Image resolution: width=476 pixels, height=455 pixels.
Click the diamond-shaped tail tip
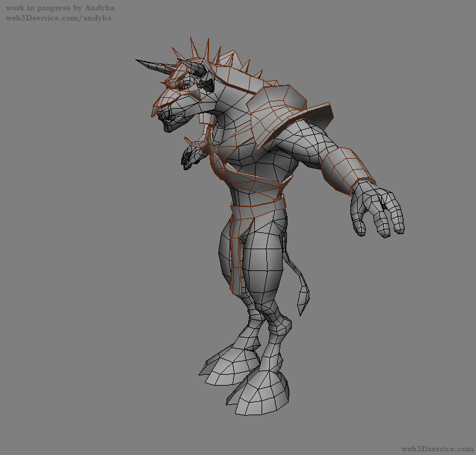(x=303, y=299)
